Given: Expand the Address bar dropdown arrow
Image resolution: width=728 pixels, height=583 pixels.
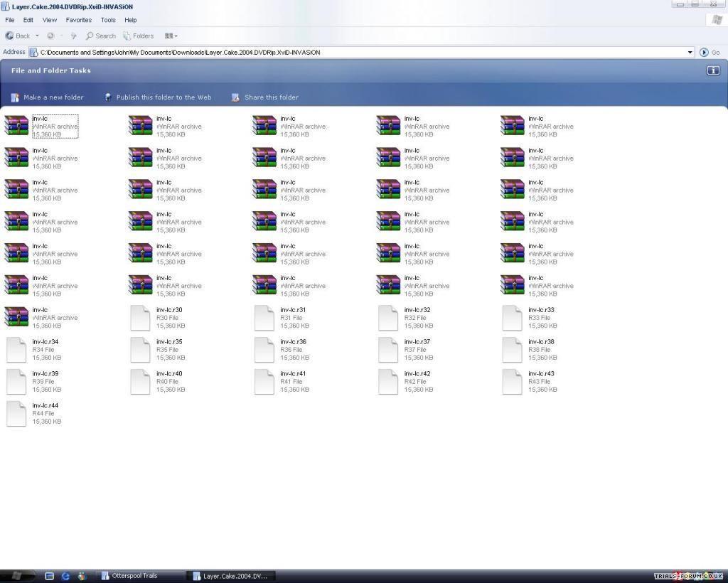Looking at the screenshot, I should tap(690, 53).
